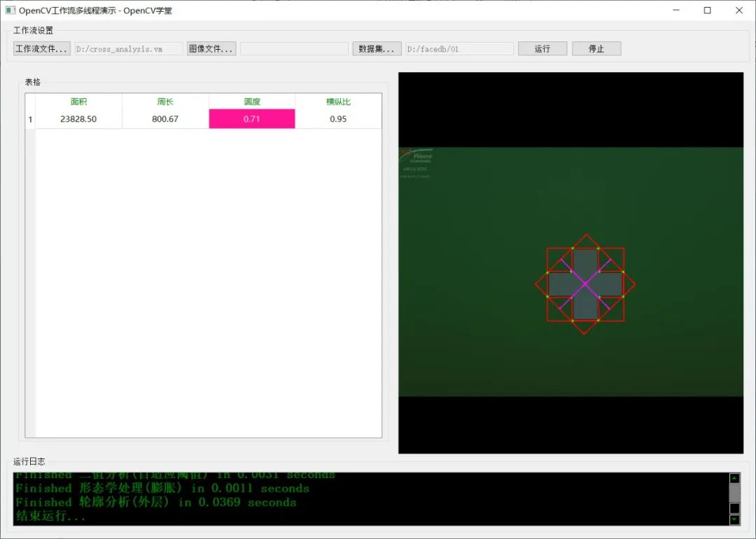The width and height of the screenshot is (756, 539).
Task: Select the 面积 value 23828.50 in the table
Action: click(77, 119)
